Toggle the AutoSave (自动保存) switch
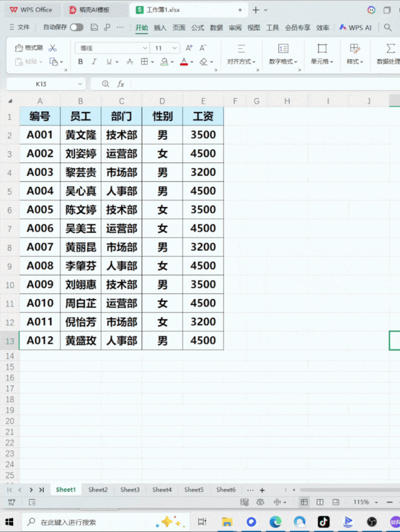 77,28
